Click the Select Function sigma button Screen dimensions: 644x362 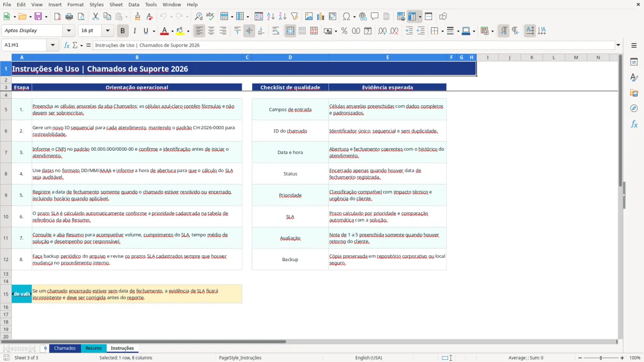point(75,45)
